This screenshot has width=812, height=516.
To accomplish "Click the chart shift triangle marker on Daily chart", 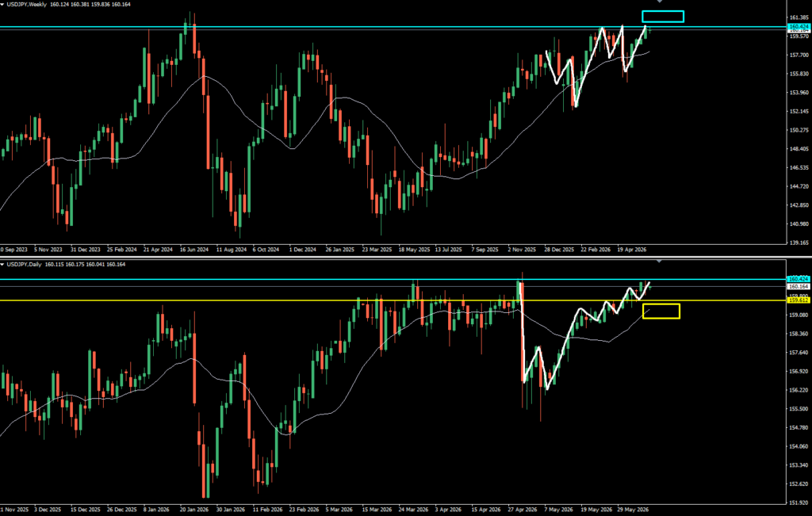I will tap(659, 262).
